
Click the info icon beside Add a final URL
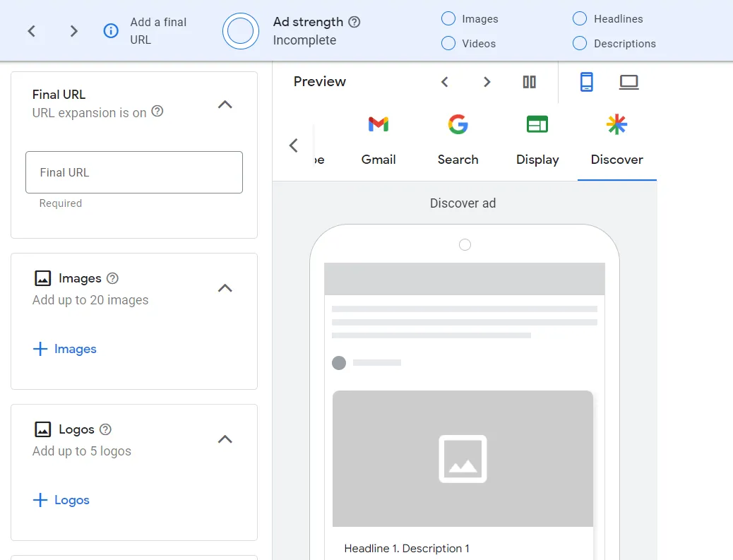tap(111, 31)
